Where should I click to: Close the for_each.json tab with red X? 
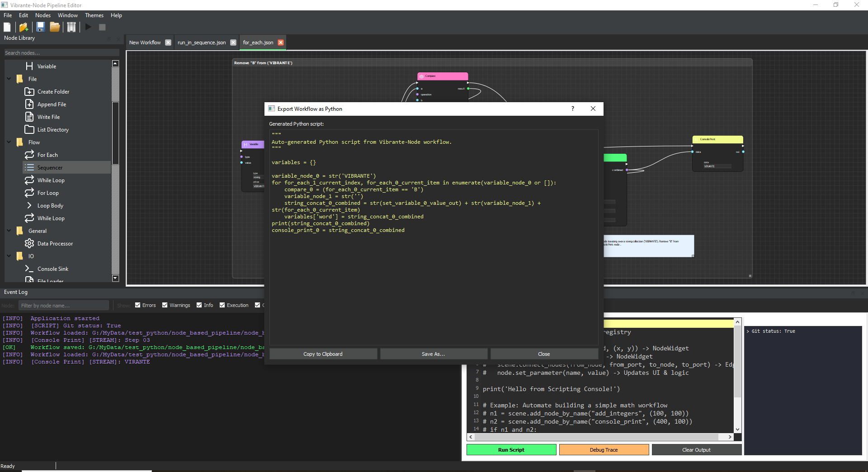pyautogui.click(x=281, y=42)
